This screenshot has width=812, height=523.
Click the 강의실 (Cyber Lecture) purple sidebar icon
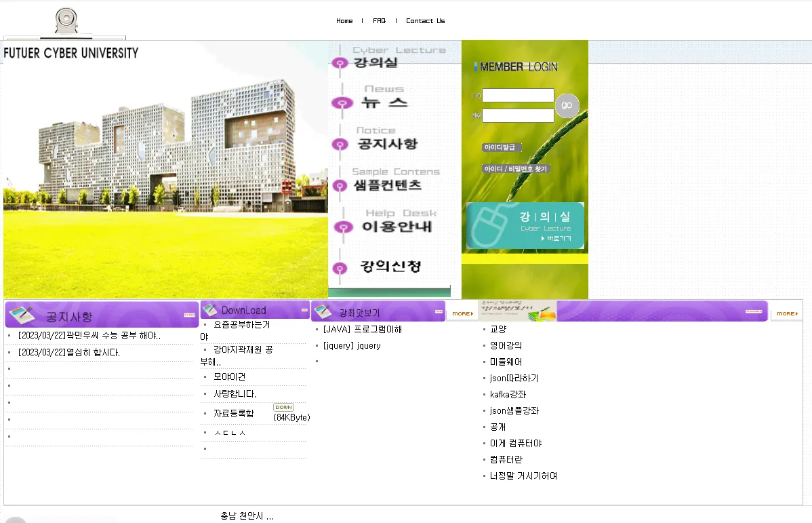[340, 63]
